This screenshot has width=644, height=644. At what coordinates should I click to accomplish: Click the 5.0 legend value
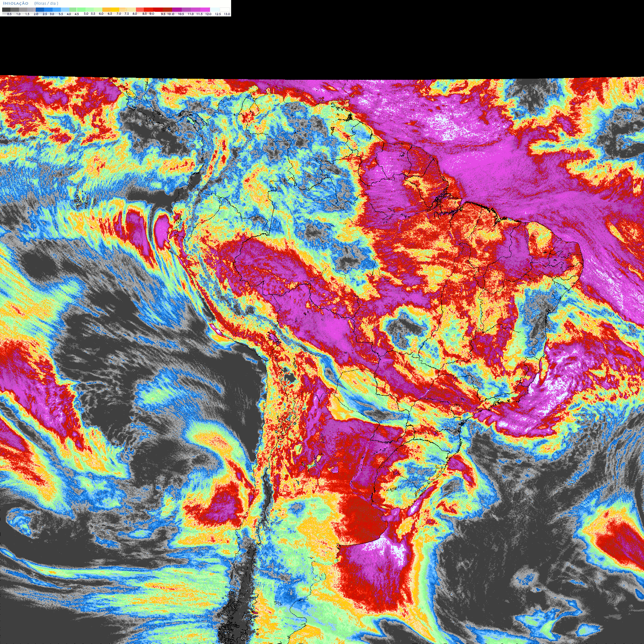86,14
